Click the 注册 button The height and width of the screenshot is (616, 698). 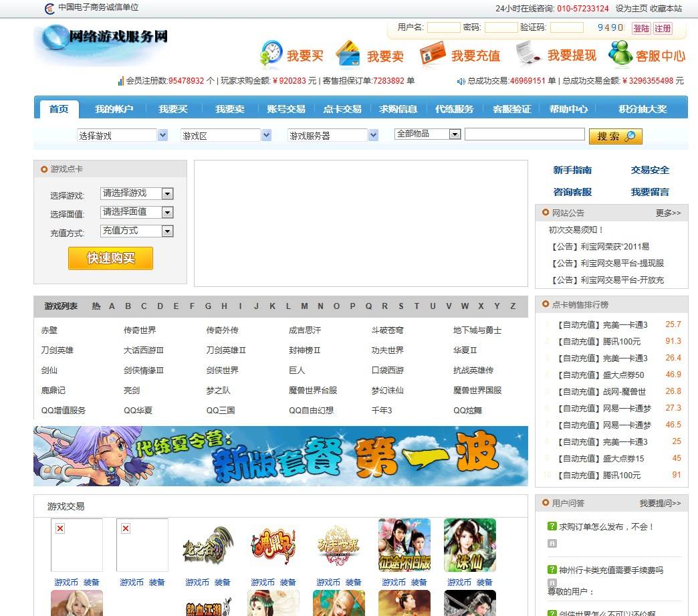[663, 28]
